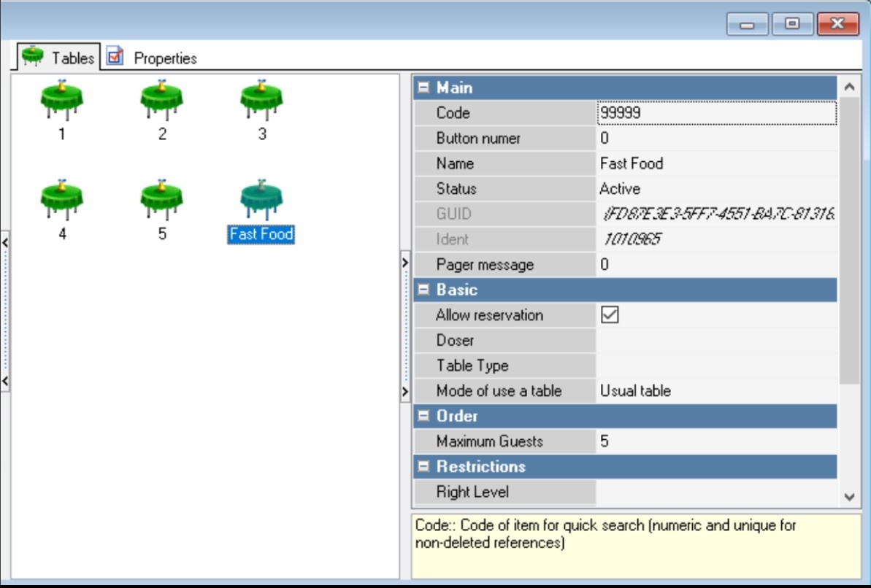871x588 pixels.
Task: Select the Maximum Guests label
Action: (x=489, y=441)
